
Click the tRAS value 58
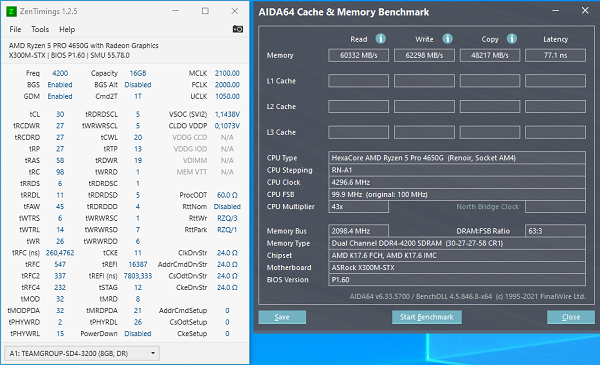60,160
